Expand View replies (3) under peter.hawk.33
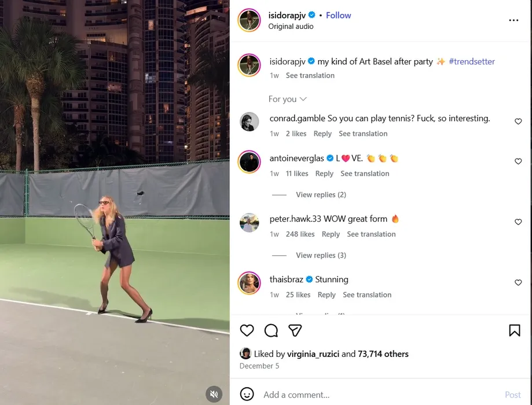The height and width of the screenshot is (405, 532). (321, 255)
